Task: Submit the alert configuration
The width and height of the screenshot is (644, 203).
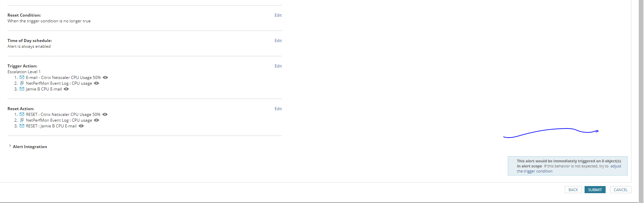Action: tap(595, 190)
